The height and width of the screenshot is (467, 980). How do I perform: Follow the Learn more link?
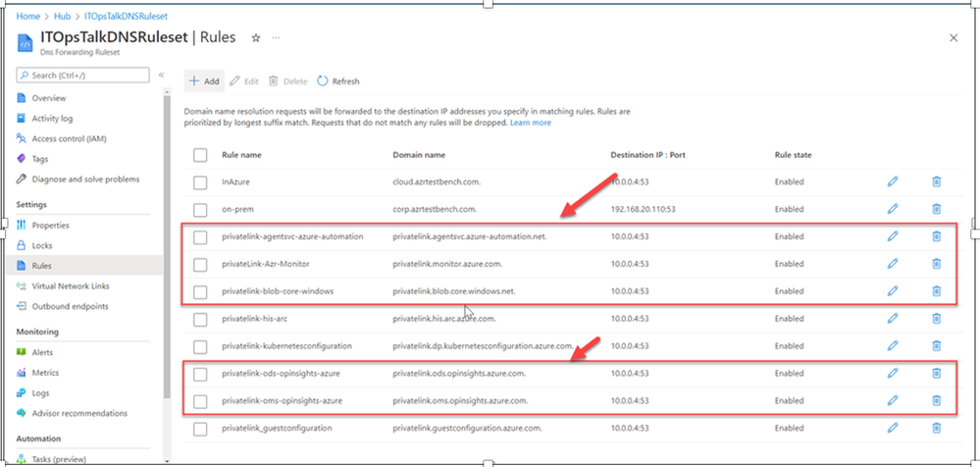531,124
